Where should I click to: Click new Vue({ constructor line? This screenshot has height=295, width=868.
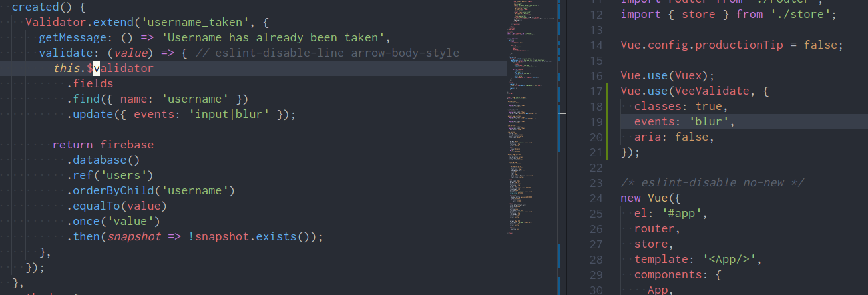coord(651,198)
